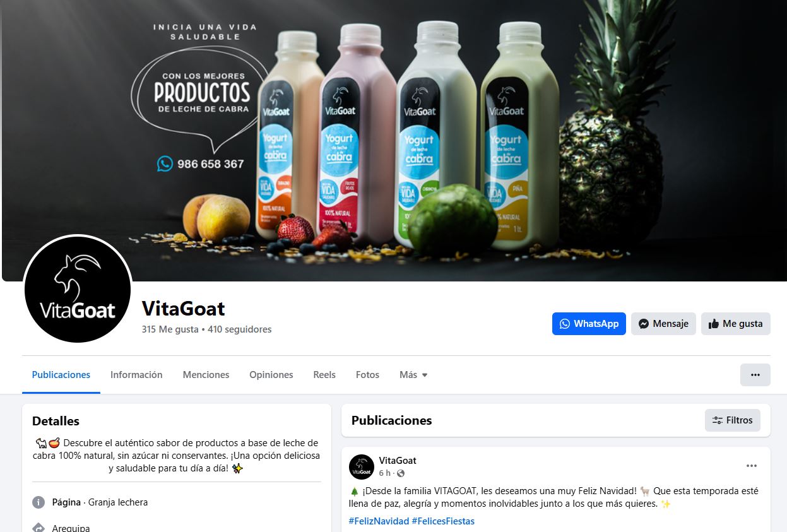The height and width of the screenshot is (532, 787).
Task: Select the Reels tab
Action: [324, 375]
